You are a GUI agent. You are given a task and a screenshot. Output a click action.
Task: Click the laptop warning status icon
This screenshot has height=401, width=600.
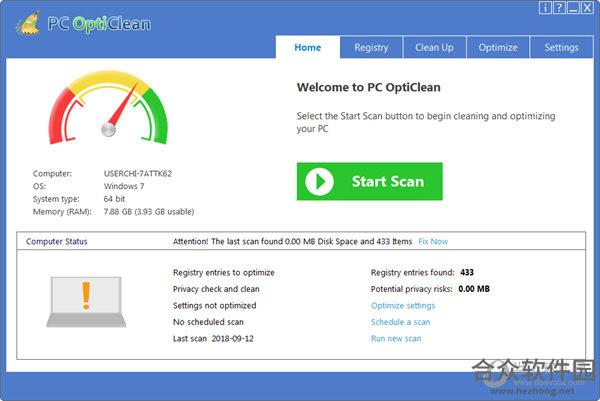pyautogui.click(x=86, y=302)
